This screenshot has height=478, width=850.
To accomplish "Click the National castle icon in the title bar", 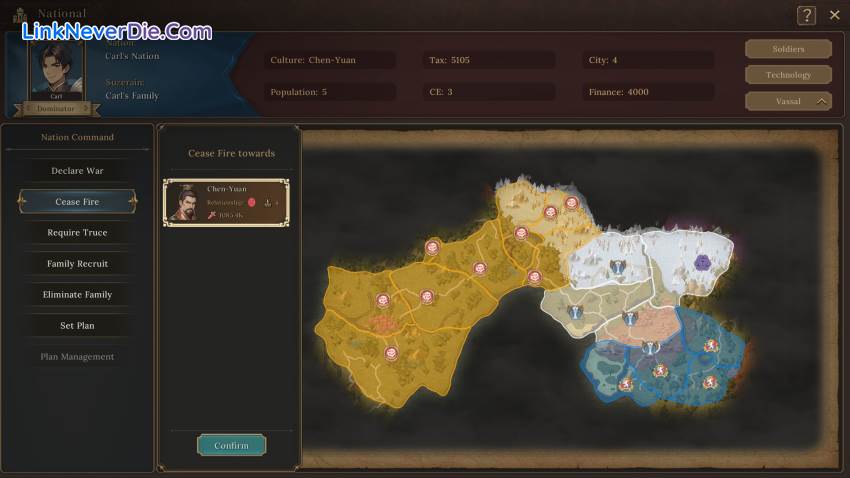I will click(19, 15).
